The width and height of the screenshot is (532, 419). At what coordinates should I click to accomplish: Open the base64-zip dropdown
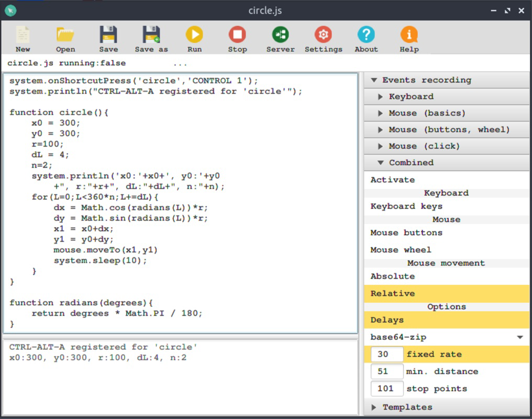click(x=446, y=337)
